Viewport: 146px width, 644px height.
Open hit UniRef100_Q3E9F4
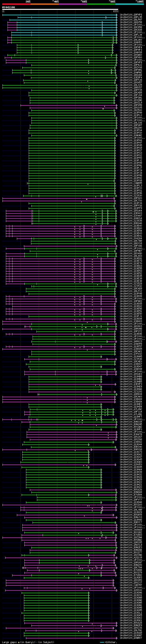click(131, 77)
